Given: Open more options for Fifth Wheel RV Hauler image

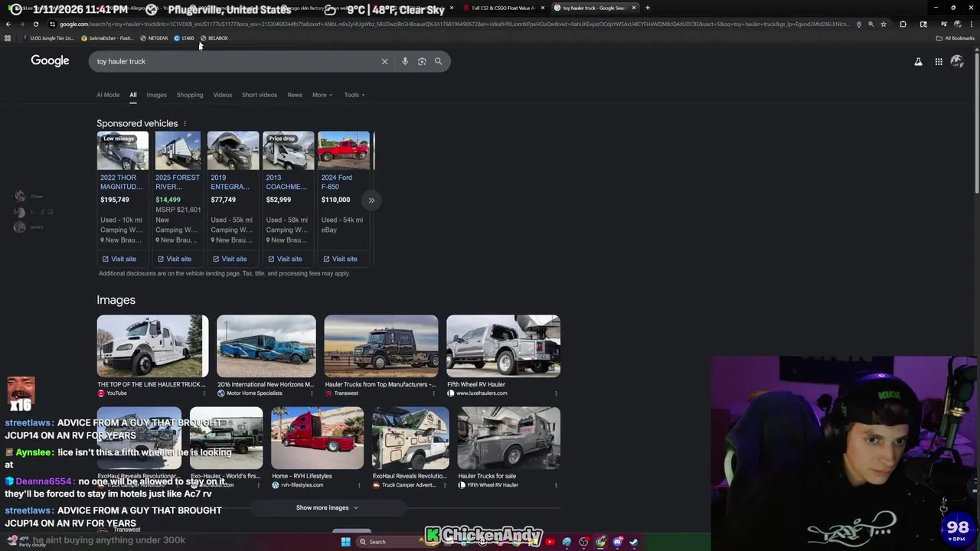Looking at the screenshot, I should tap(556, 485).
